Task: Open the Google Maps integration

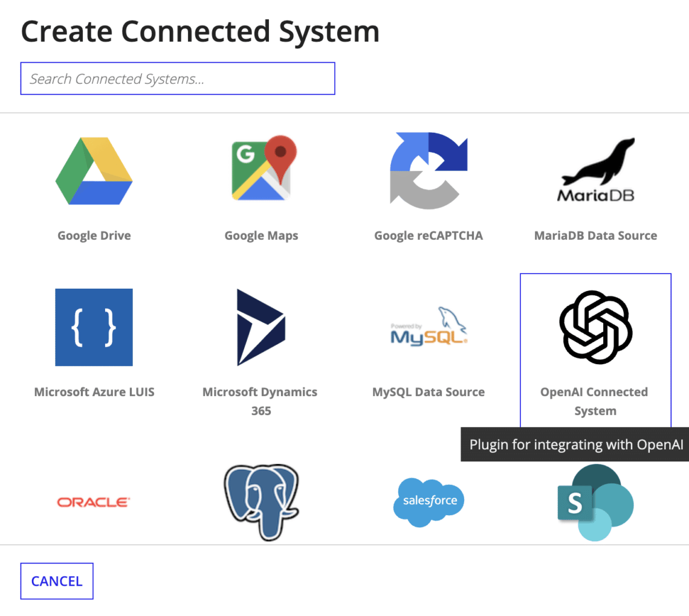Action: pos(261,171)
